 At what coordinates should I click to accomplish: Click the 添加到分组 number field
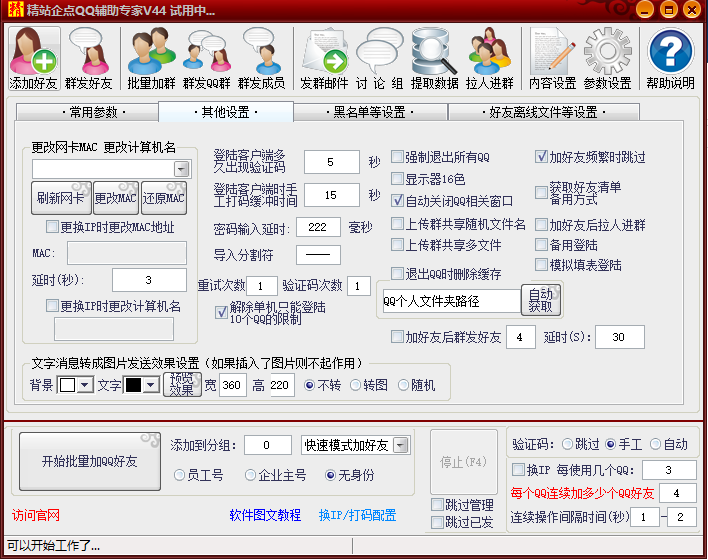pos(268,445)
